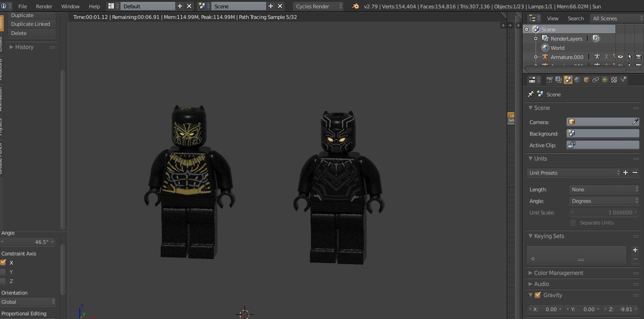Add a unit preset with plus
The height and width of the screenshot is (319, 644).
[626, 172]
